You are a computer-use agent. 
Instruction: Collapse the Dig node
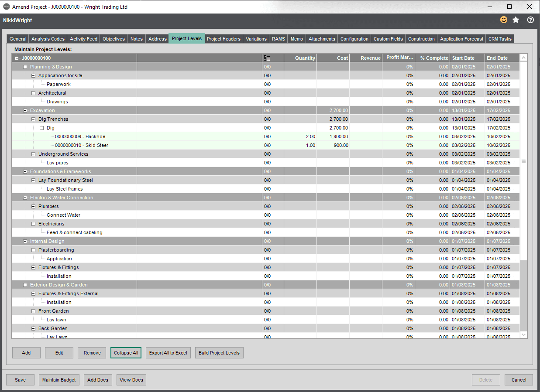pos(42,128)
